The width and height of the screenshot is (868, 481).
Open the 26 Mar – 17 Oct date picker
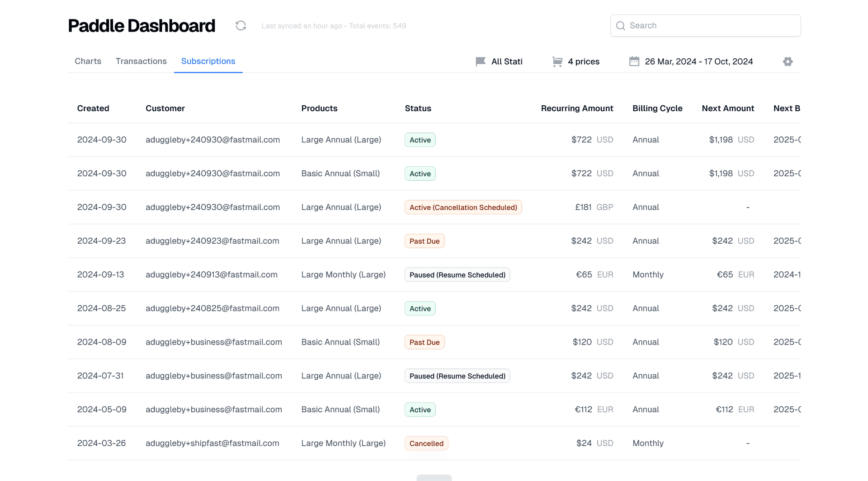[698, 61]
